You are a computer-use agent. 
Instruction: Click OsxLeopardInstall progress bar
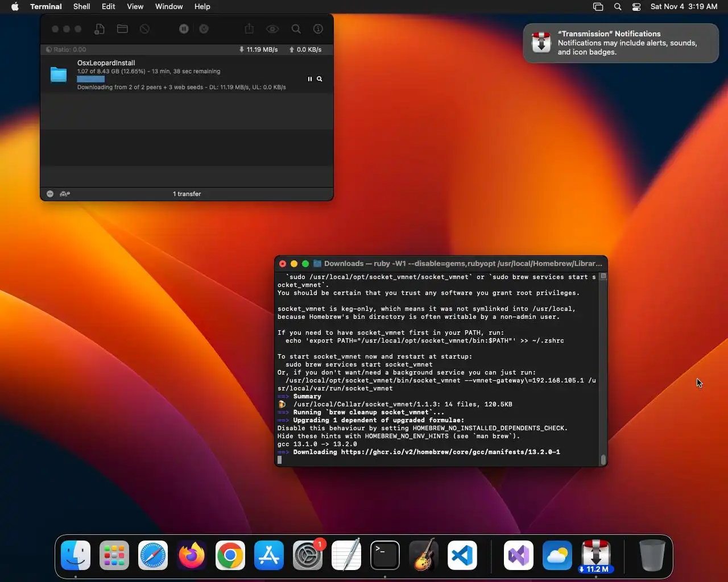(91, 79)
